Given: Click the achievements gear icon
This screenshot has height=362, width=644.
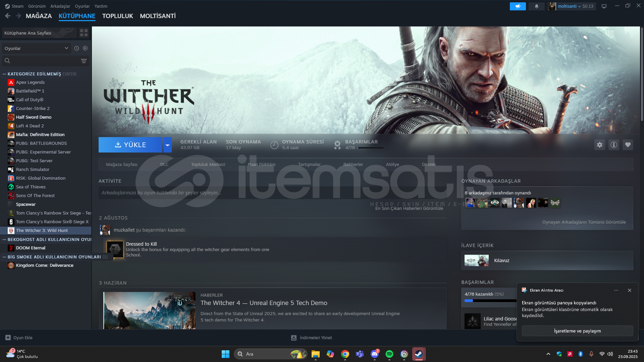Looking at the screenshot, I should pyautogui.click(x=337, y=145).
